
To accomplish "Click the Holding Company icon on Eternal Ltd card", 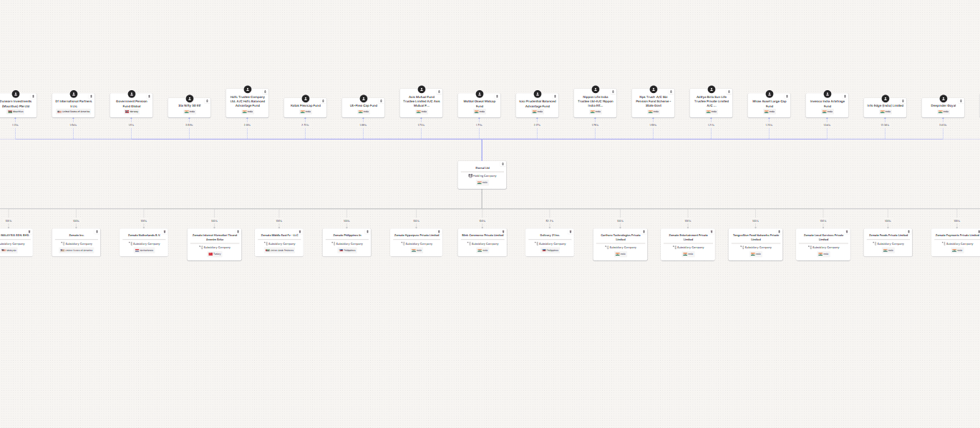I will (x=470, y=175).
